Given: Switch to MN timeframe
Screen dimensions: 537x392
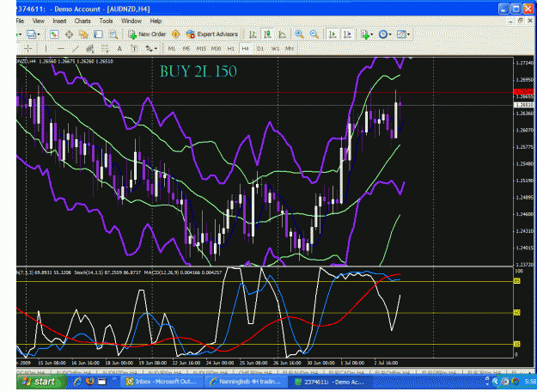Looking at the screenshot, I should (290, 49).
